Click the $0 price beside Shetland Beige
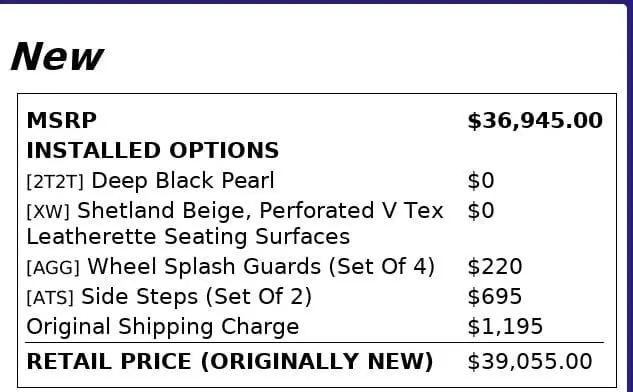The image size is (633, 392). pyautogui.click(x=481, y=210)
